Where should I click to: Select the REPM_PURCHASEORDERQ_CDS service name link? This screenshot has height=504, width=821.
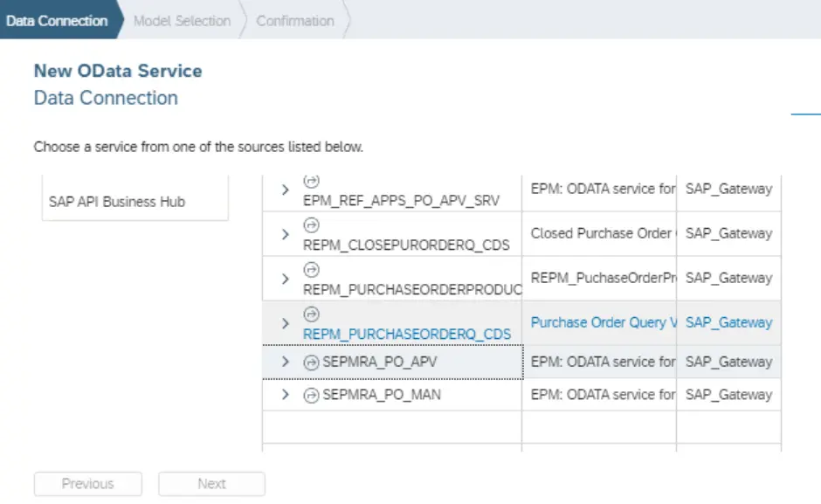pos(407,334)
